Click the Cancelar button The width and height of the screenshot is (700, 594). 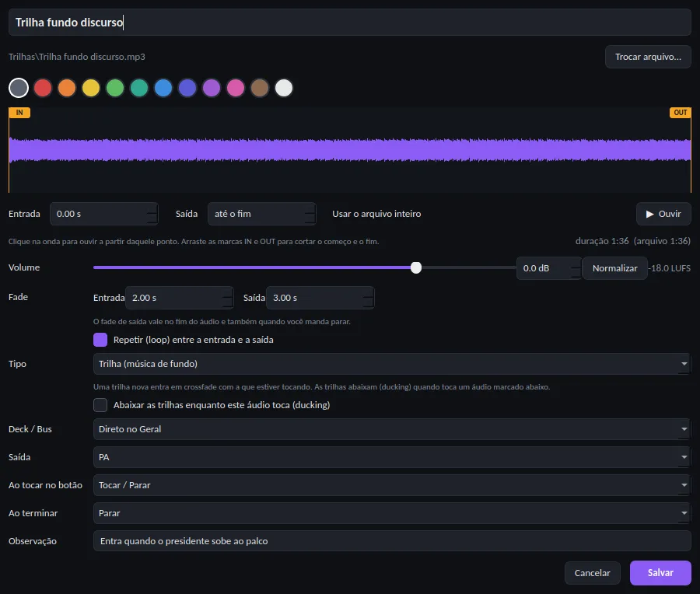pos(593,573)
